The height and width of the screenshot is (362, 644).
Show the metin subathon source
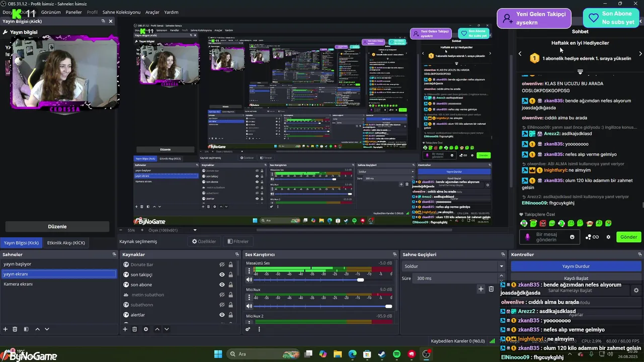222,295
